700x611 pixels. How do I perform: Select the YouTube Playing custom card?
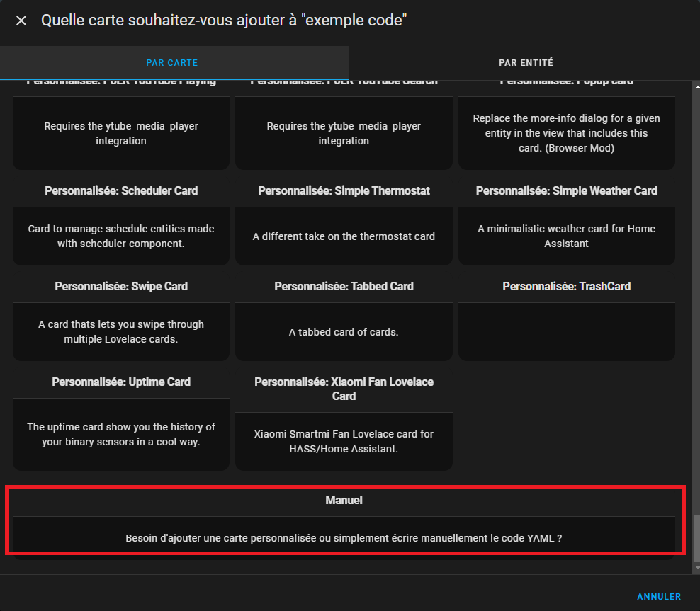coord(121,133)
